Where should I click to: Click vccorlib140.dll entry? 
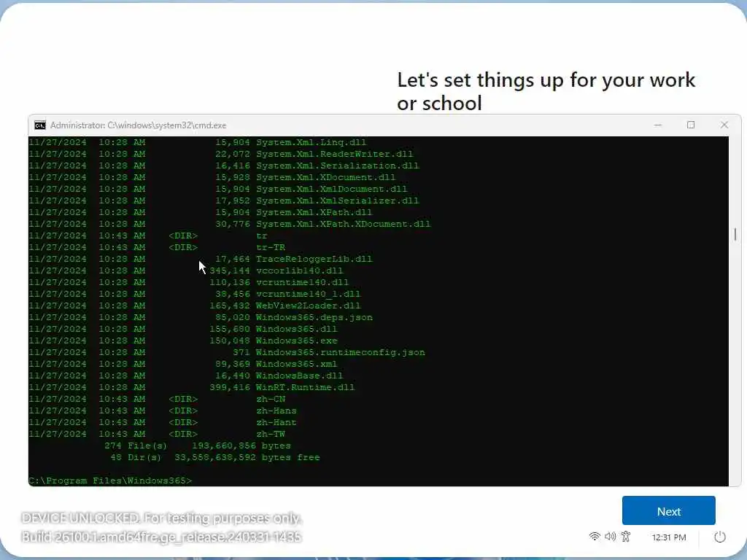click(299, 271)
